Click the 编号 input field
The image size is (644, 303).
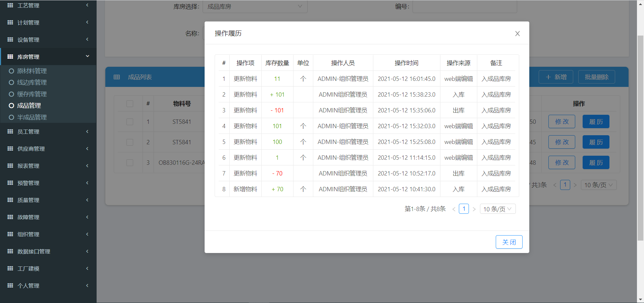point(465,6)
